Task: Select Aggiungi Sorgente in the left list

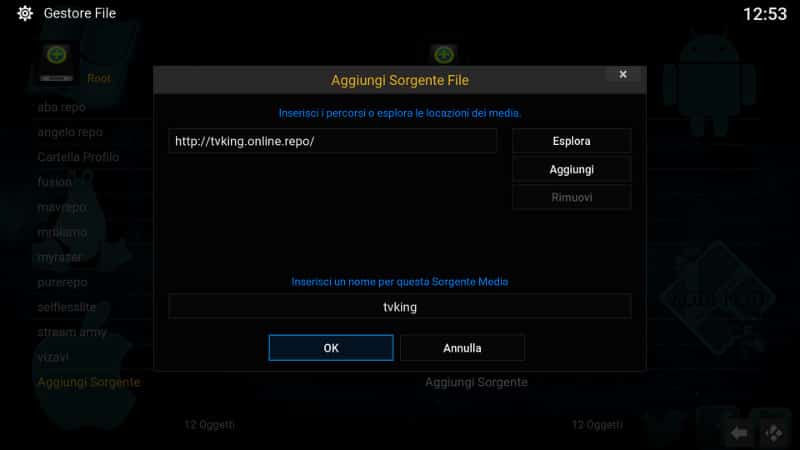Action: 89,382
